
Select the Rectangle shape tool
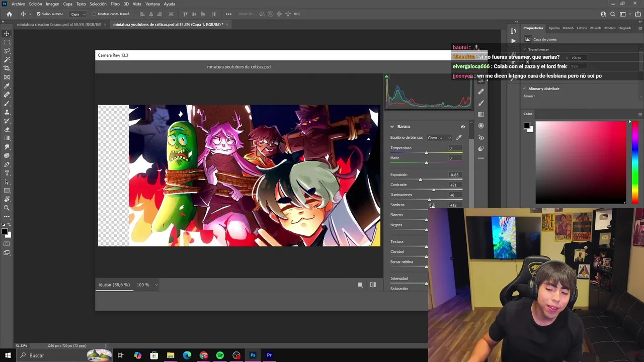(x=7, y=191)
